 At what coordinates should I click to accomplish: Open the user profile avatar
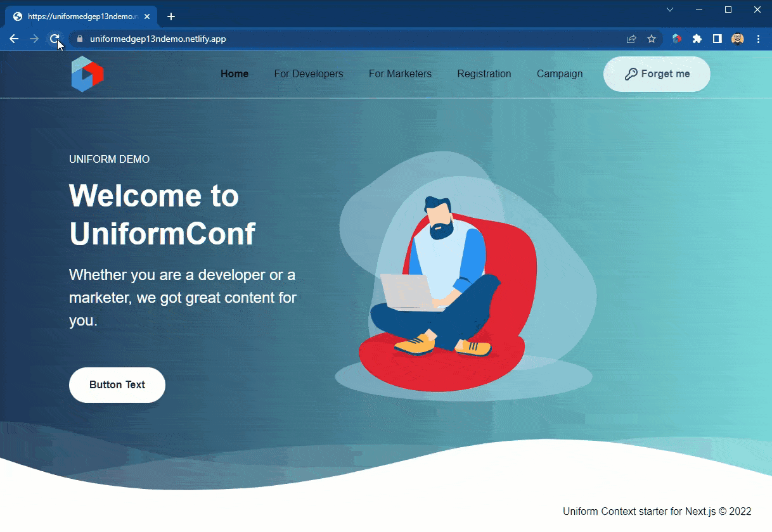click(x=738, y=39)
